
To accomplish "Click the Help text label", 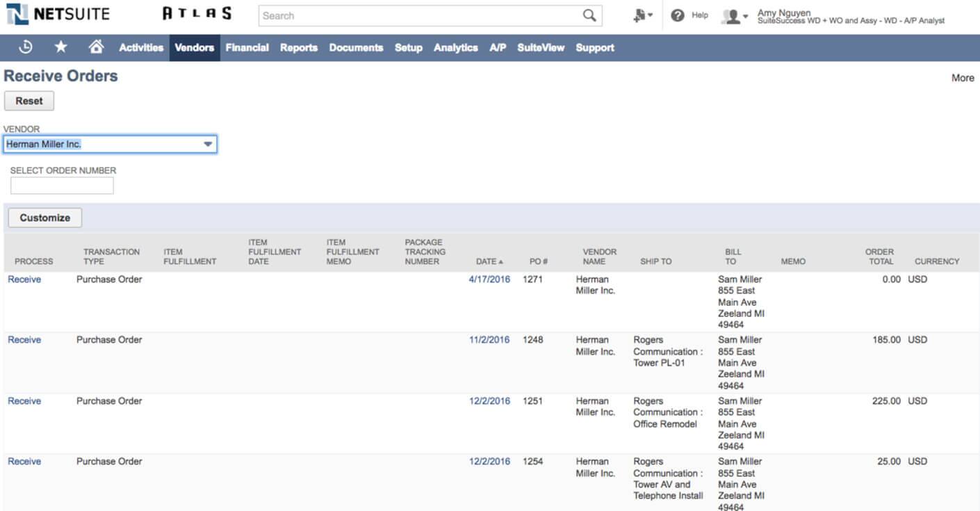I will (700, 15).
